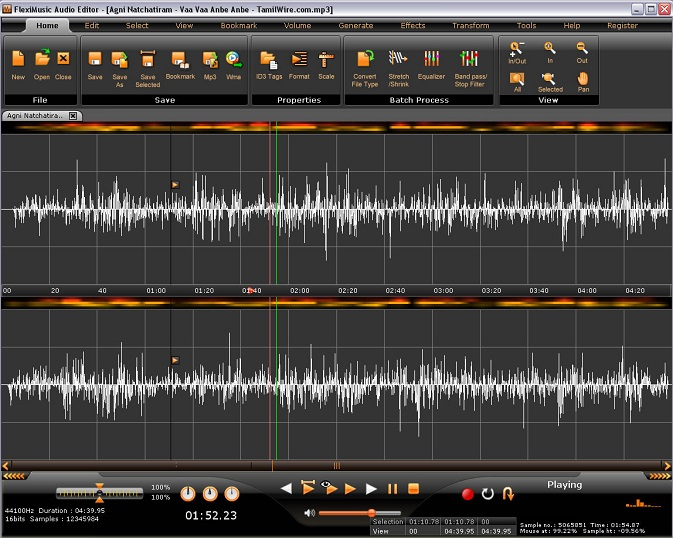Save the file as Mp3

point(210,62)
